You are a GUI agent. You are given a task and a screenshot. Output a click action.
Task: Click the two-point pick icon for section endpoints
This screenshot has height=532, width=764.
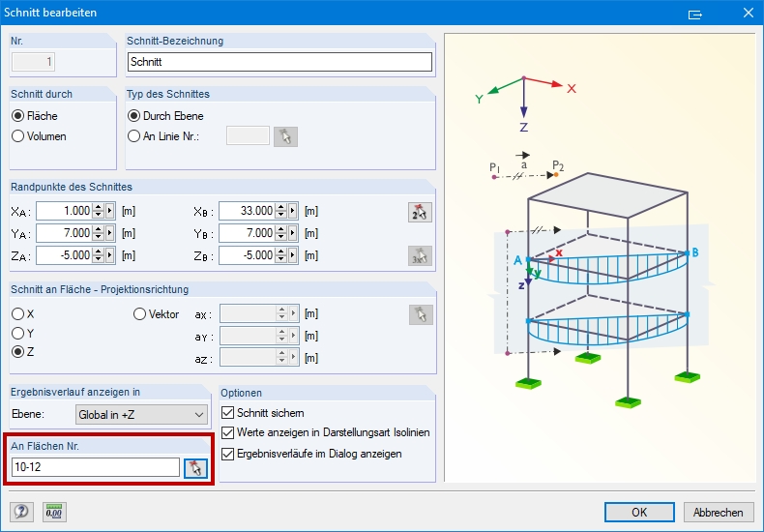(420, 212)
